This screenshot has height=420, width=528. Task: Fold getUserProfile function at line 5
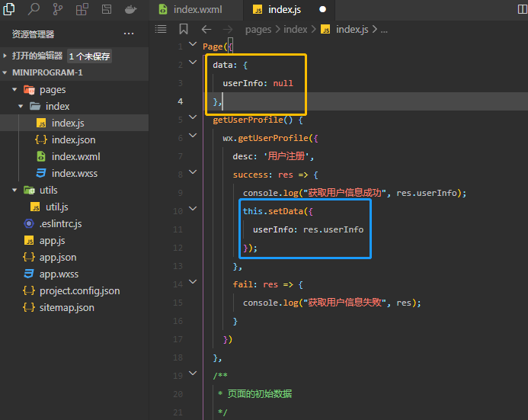(x=193, y=117)
